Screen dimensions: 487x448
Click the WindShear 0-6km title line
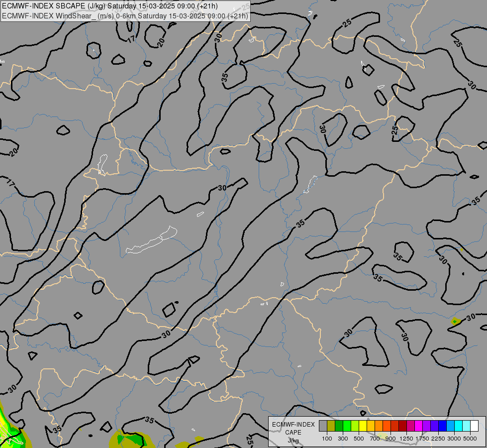[x=125, y=16]
